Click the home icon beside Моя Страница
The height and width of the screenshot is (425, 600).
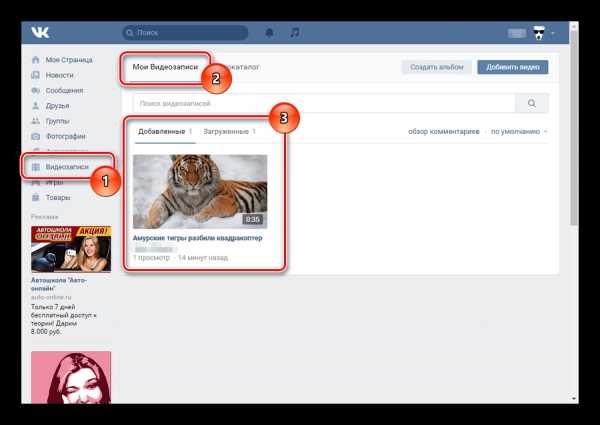click(x=36, y=60)
